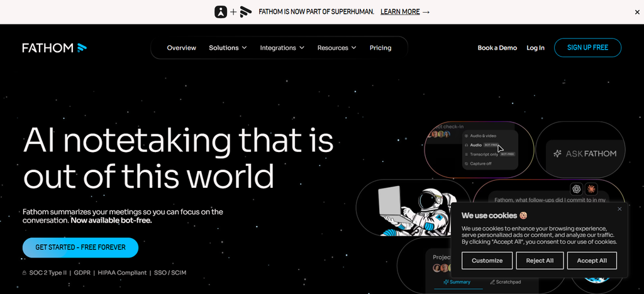Click the Transcript only icon
This screenshot has height=294, width=644.
tap(466, 155)
